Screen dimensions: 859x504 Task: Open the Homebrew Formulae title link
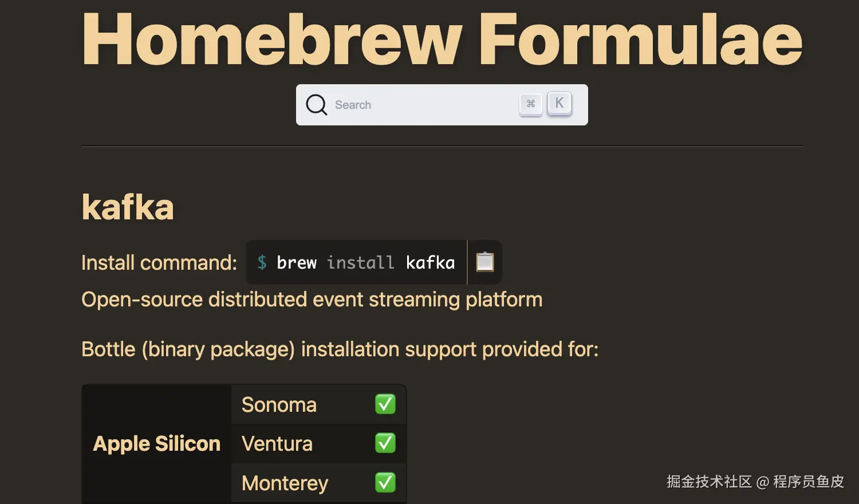coord(442,39)
